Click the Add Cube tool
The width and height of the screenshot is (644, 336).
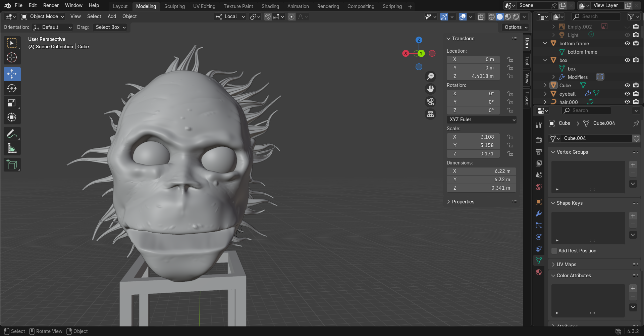click(x=12, y=165)
